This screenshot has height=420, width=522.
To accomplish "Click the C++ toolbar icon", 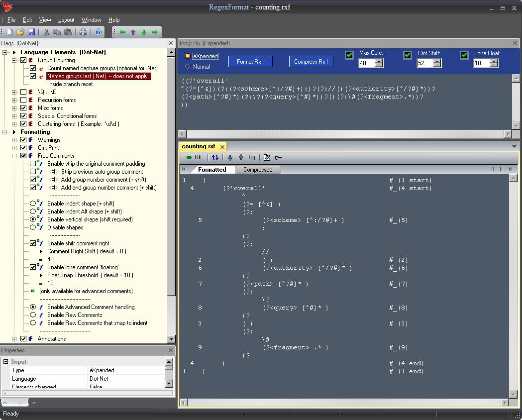I will [278, 157].
